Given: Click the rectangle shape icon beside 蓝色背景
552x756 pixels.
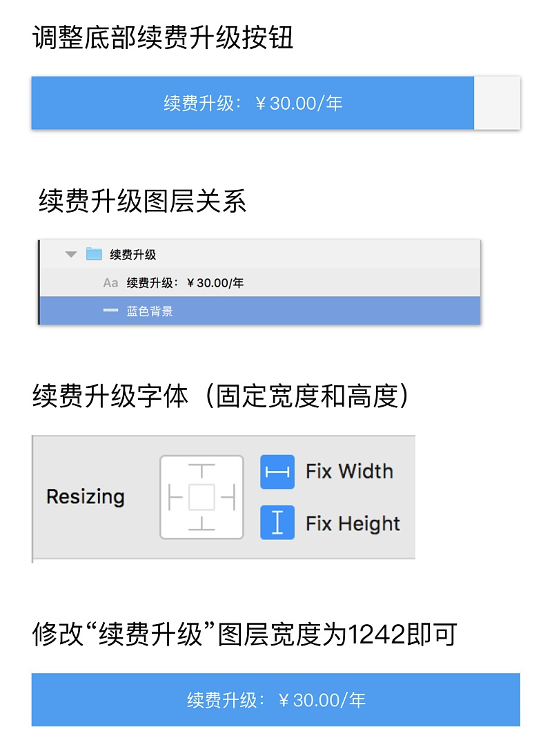Looking at the screenshot, I should click(110, 311).
